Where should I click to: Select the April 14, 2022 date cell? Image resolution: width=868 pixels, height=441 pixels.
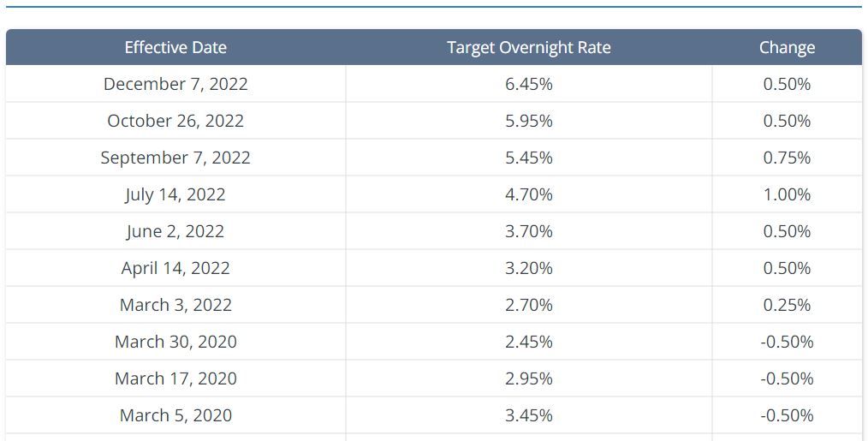coord(175,268)
